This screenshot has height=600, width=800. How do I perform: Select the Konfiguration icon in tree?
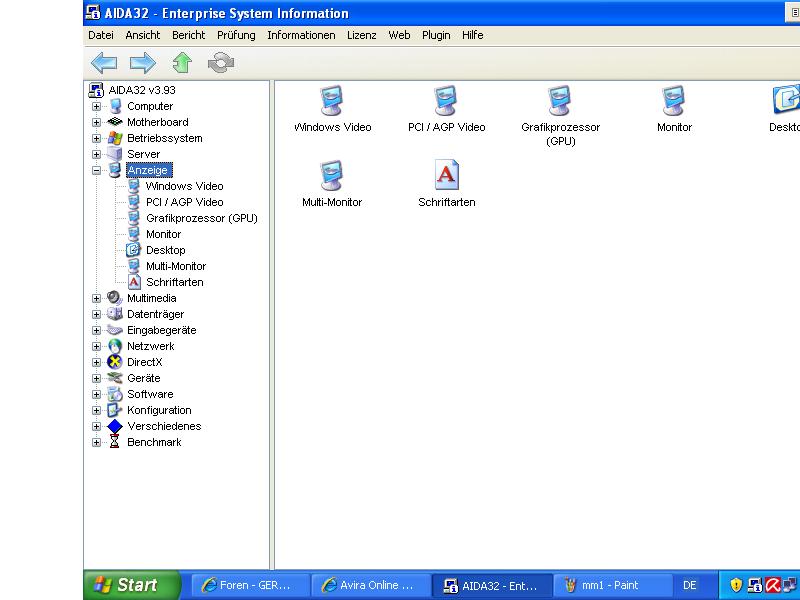click(115, 410)
